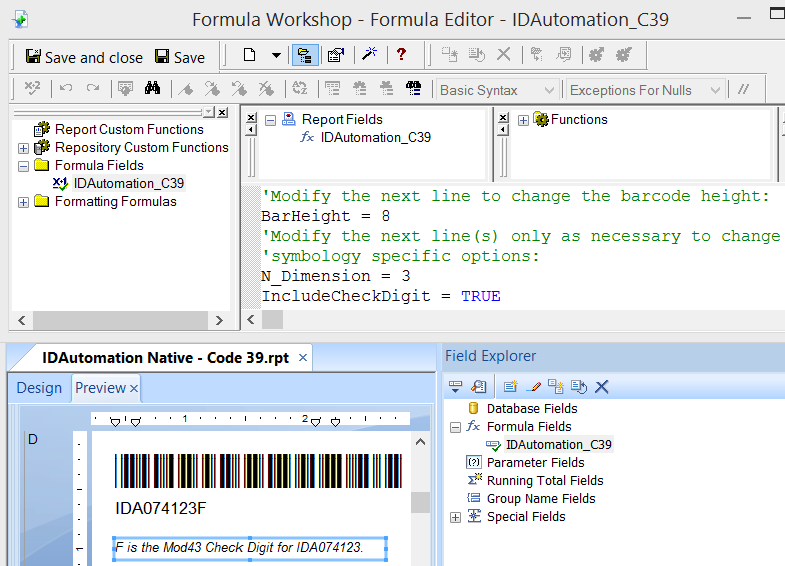Screen dimensions: 785x566
Task: Click the New field icon in Field Explorer
Action: (x=511, y=386)
